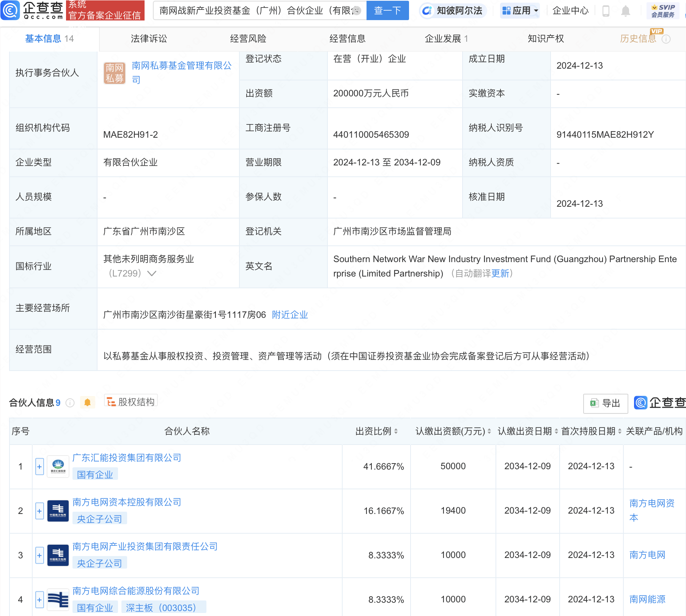
Task: Click 南网能源 related product link
Action: [x=647, y=599]
